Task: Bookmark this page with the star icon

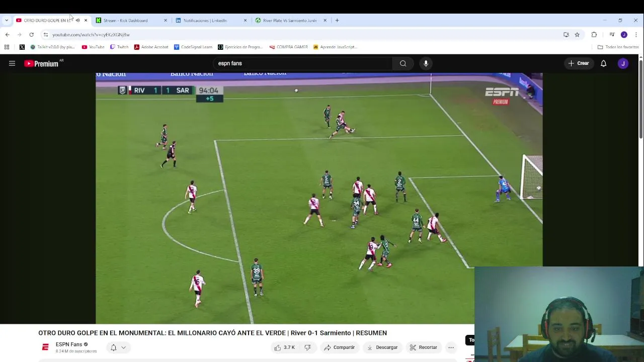Action: [x=577, y=35]
